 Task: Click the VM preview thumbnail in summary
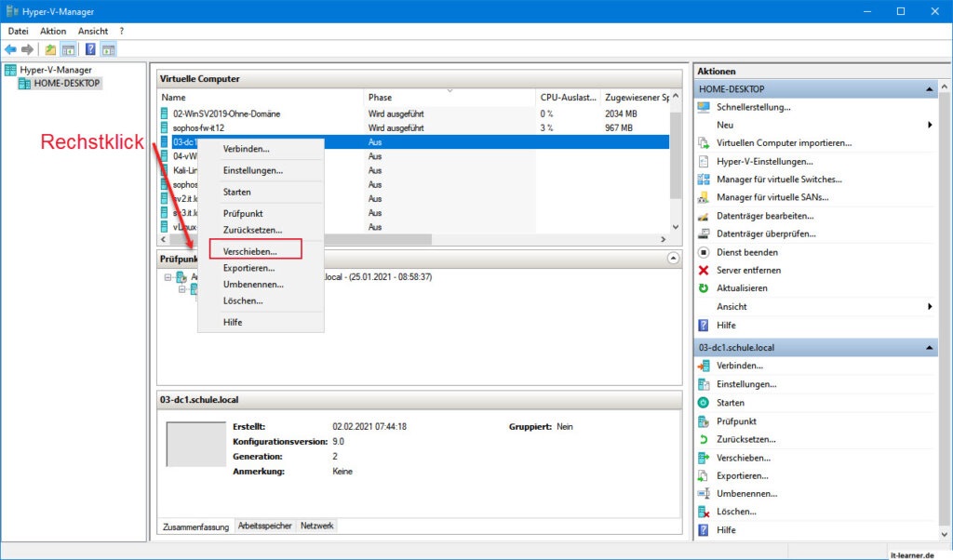click(195, 445)
